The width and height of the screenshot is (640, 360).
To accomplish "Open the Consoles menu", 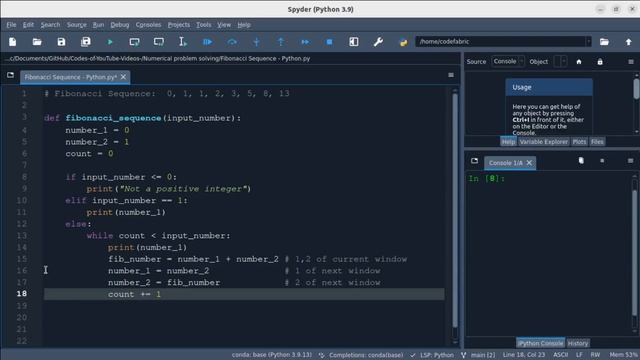I will 148,25.
